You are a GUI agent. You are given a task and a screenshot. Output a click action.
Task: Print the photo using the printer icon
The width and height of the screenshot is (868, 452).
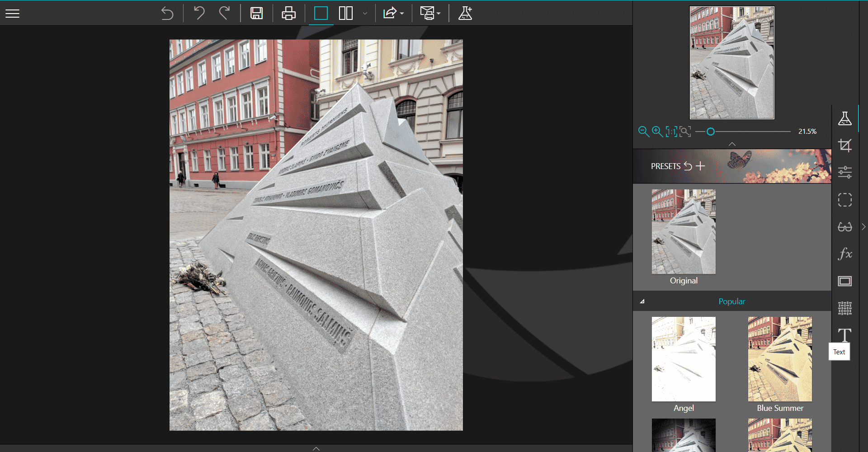(x=288, y=13)
